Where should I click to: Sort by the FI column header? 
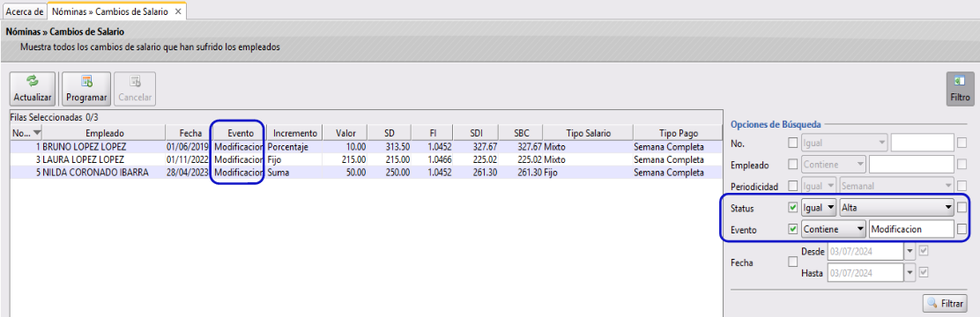pos(433,133)
